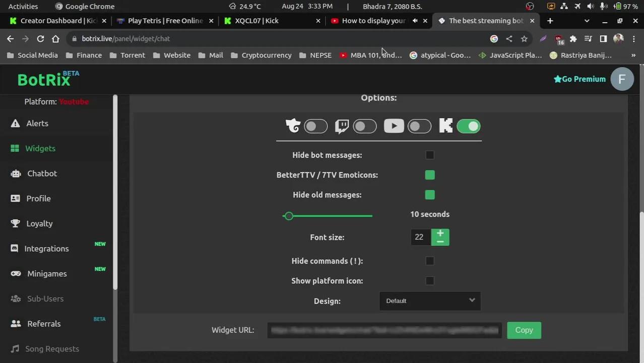This screenshot has height=363, width=644.
Task: Toggle Chrome side panel icon
Action: [x=603, y=39]
